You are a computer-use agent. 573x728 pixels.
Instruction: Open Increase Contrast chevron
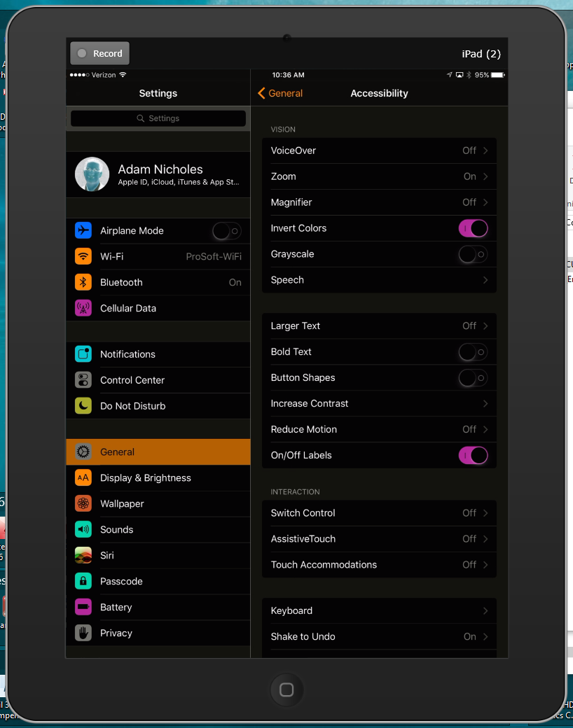click(x=485, y=403)
